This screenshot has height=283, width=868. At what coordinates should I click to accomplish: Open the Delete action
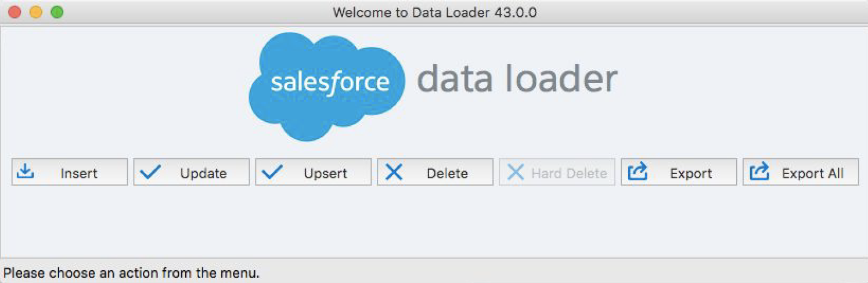[435, 172]
